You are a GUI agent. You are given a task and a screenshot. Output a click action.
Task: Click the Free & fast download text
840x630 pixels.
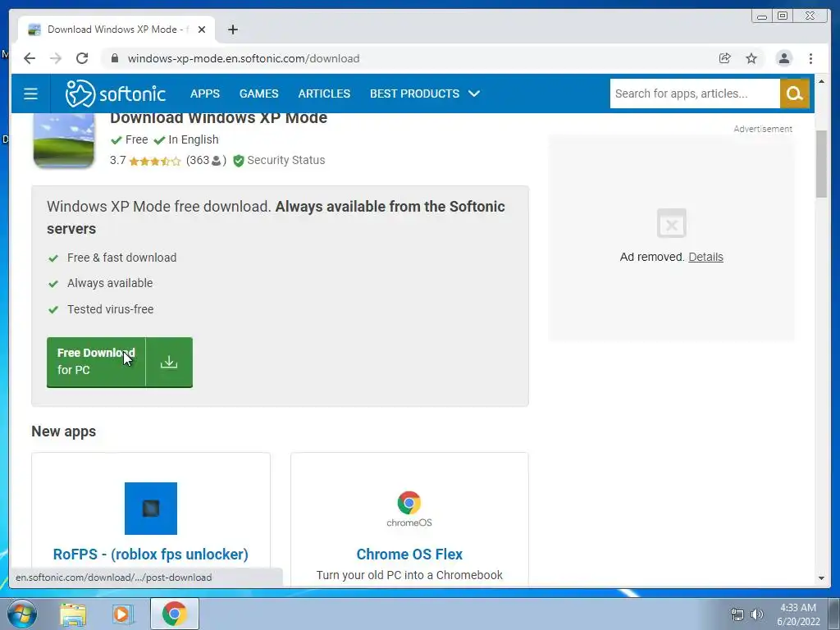(x=121, y=258)
